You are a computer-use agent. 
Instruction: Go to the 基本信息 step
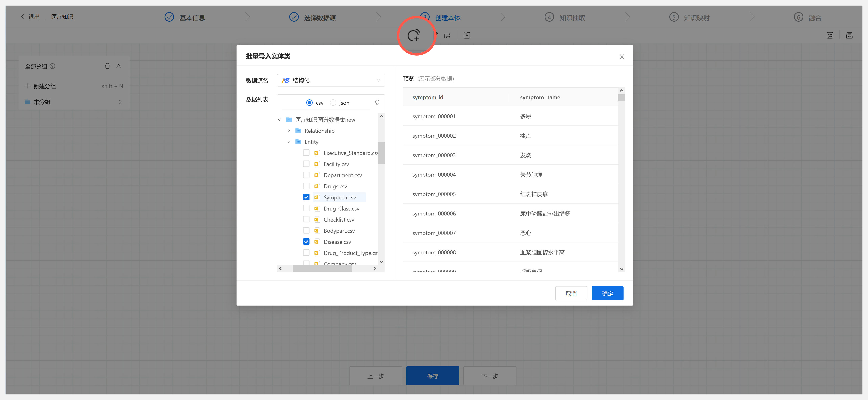185,17
